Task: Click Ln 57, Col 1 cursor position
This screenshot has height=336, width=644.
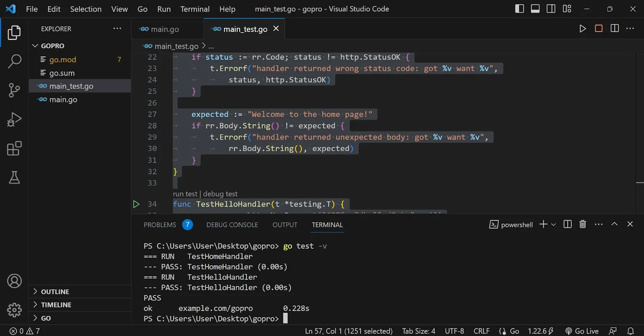Action: point(349,331)
